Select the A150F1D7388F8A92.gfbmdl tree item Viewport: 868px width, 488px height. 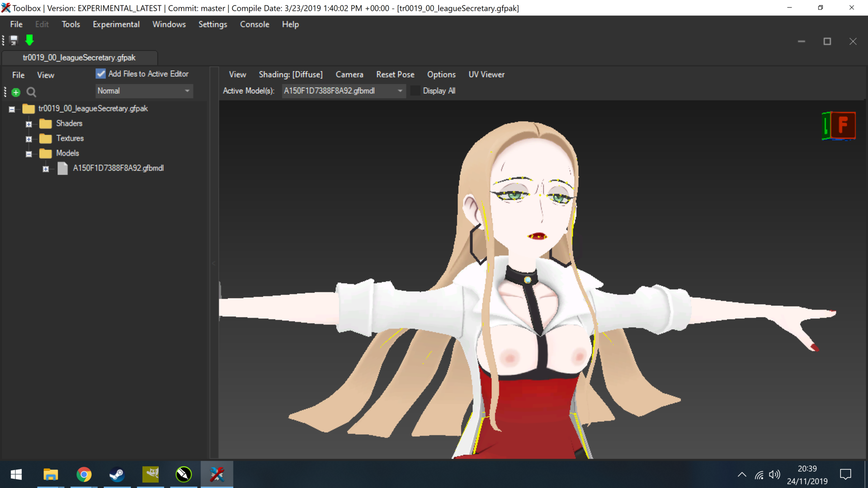click(118, 168)
